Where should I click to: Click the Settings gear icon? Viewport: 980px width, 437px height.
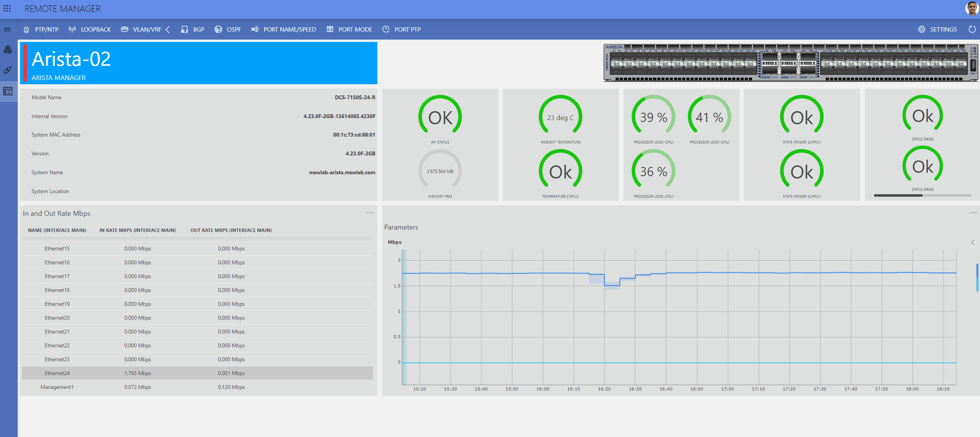[x=921, y=29]
